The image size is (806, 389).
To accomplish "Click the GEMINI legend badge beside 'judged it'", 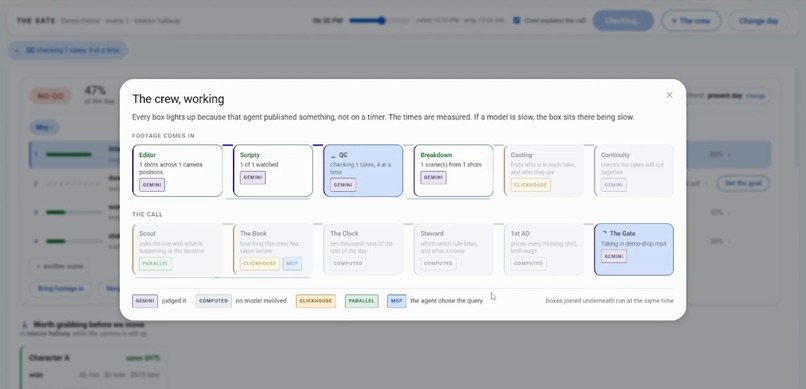I will tap(145, 301).
